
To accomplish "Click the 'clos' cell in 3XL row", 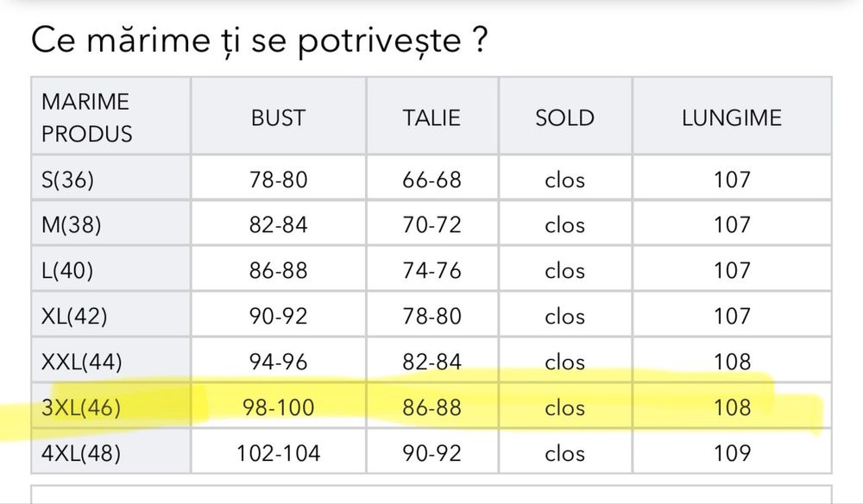I will point(564,407).
